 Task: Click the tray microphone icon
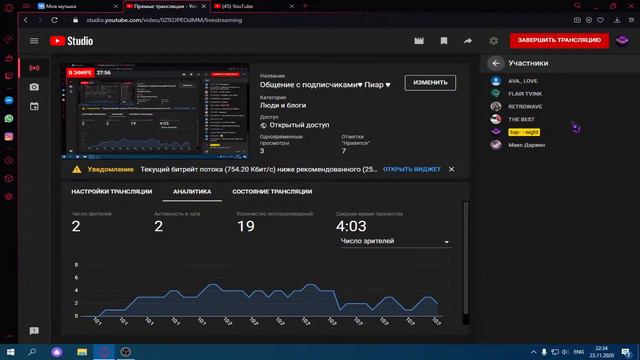[x=544, y=352]
